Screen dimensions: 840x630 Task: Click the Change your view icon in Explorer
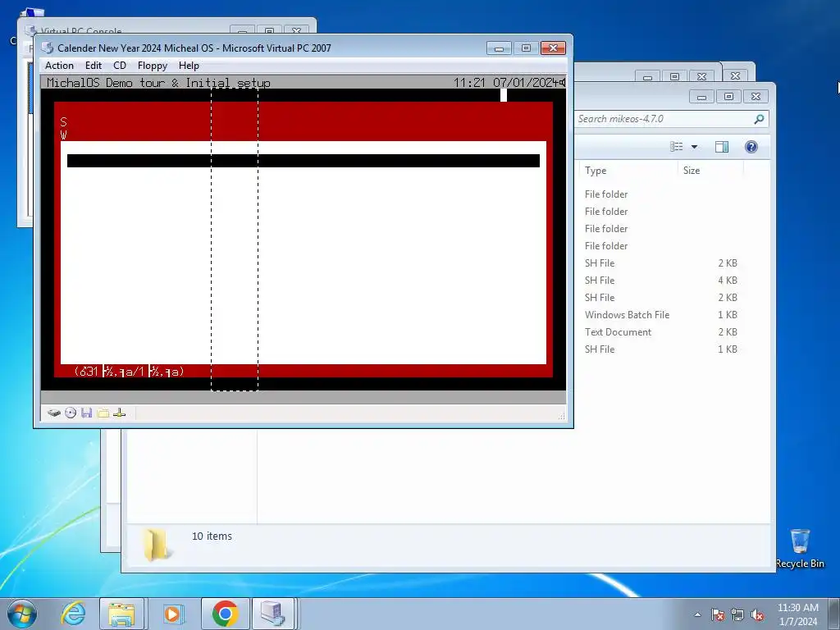pos(677,147)
